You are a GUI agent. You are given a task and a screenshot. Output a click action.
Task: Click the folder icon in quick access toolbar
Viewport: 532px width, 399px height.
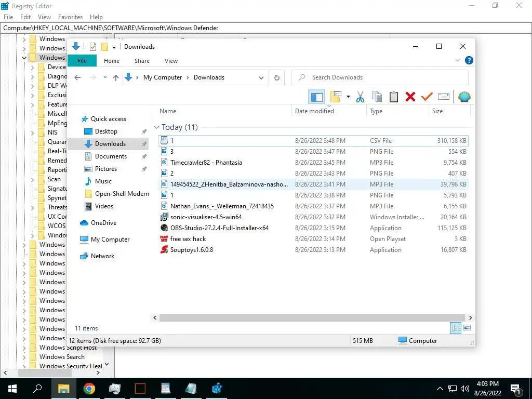pos(104,47)
